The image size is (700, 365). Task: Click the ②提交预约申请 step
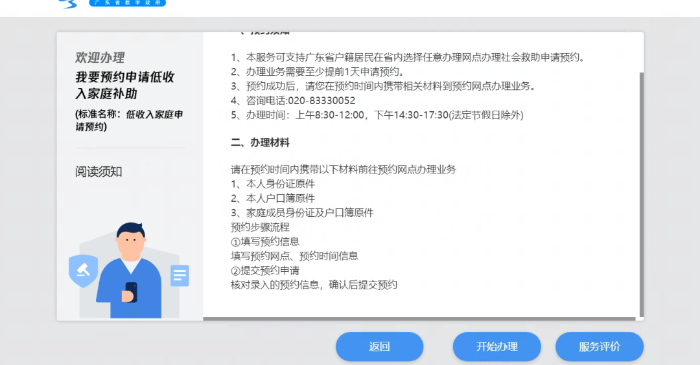(265, 270)
